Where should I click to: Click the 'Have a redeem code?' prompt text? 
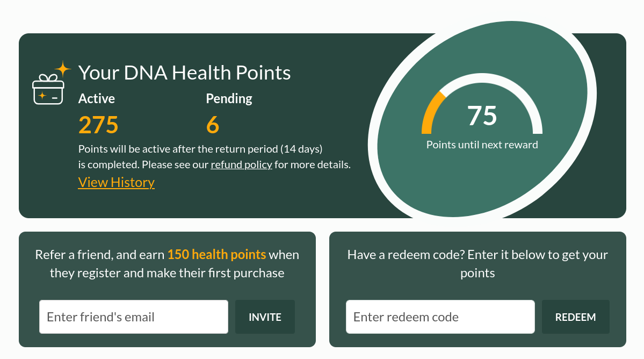[477, 263]
